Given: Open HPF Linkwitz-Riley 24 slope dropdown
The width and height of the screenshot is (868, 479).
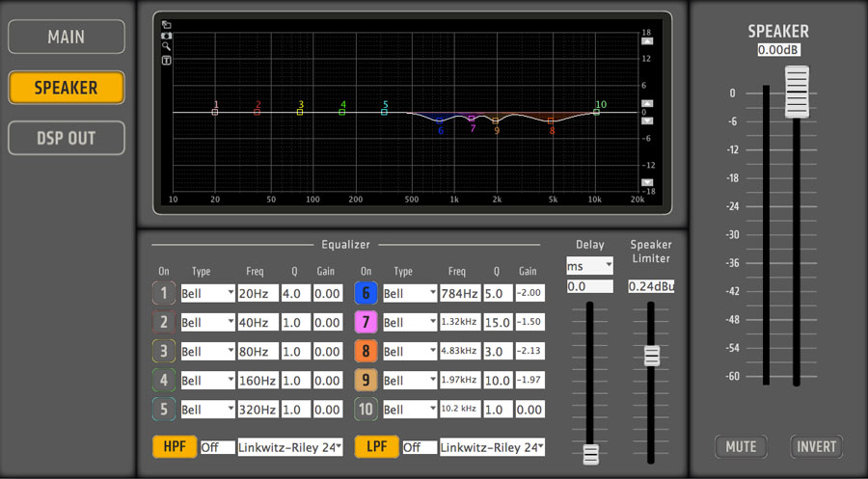Looking at the screenshot, I should tap(290, 447).
